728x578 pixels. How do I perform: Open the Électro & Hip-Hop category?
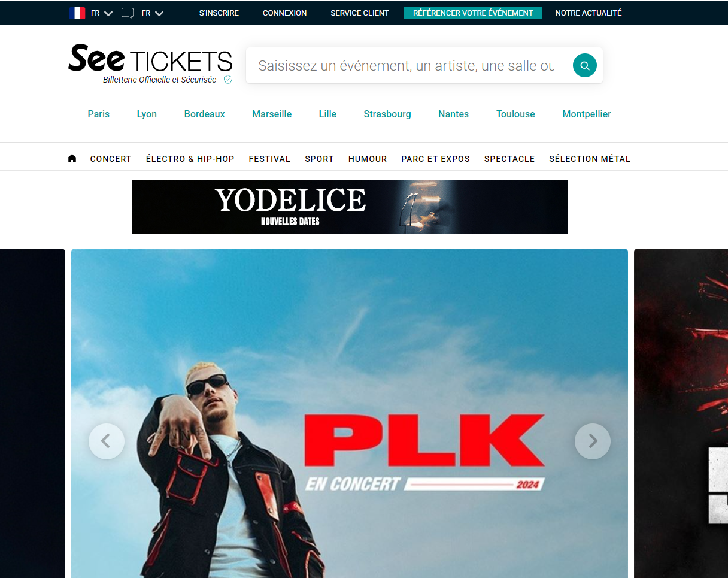190,159
